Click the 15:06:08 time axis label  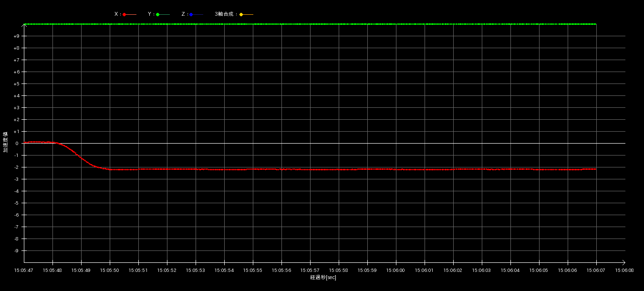pyautogui.click(x=624, y=270)
